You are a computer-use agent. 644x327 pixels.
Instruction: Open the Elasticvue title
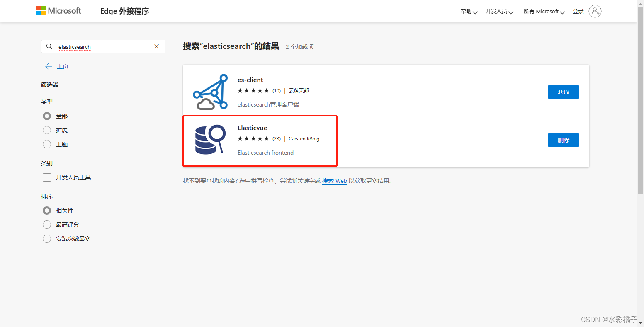coord(252,128)
